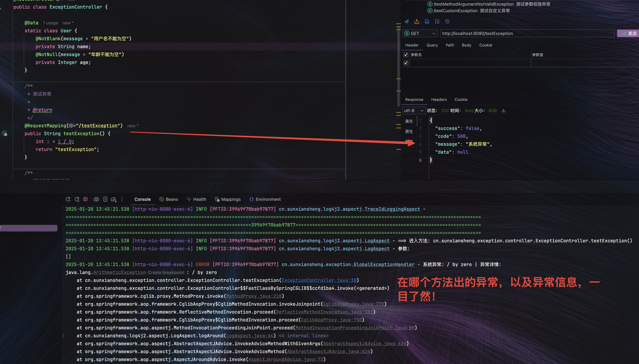Click the status code 200 value
Image resolution: width=639 pixels, height=364 pixels.
point(445,110)
